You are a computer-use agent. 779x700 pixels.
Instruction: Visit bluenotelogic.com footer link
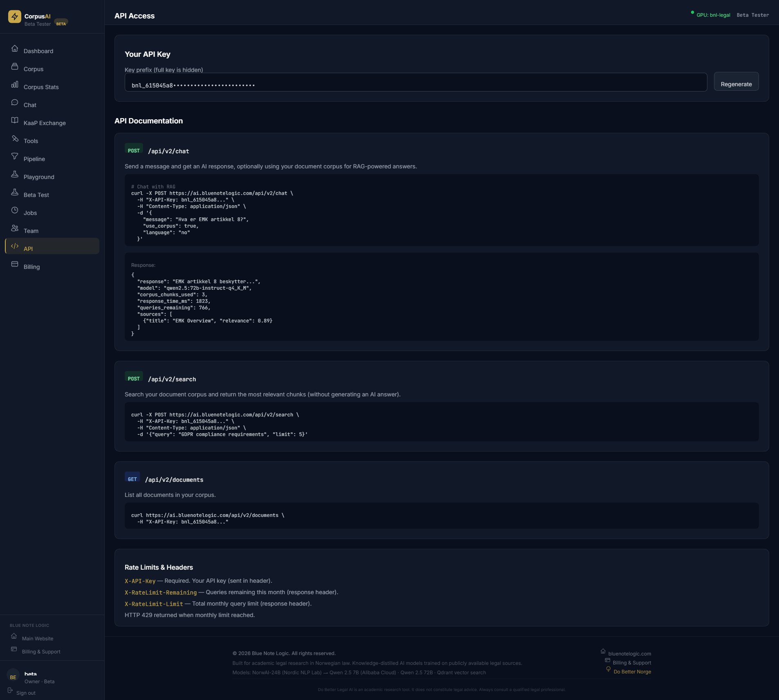click(x=629, y=654)
